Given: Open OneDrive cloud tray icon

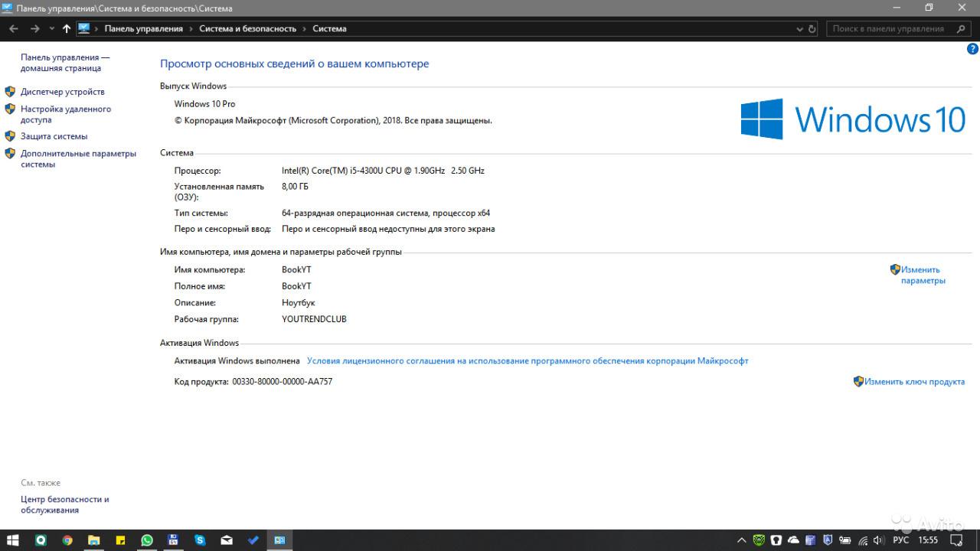Looking at the screenshot, I should point(793,540).
